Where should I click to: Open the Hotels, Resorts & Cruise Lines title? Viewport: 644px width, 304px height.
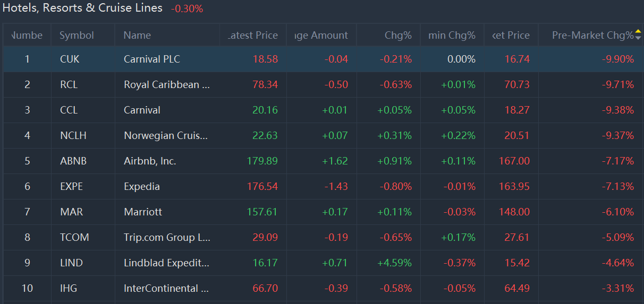pos(83,8)
